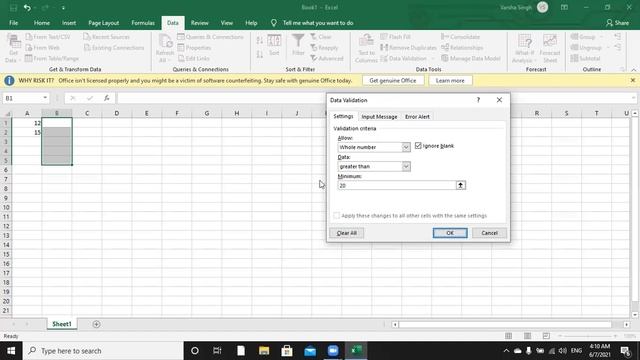This screenshot has width=640, height=360.
Task: Open Recent Sources
Action: coord(107,37)
